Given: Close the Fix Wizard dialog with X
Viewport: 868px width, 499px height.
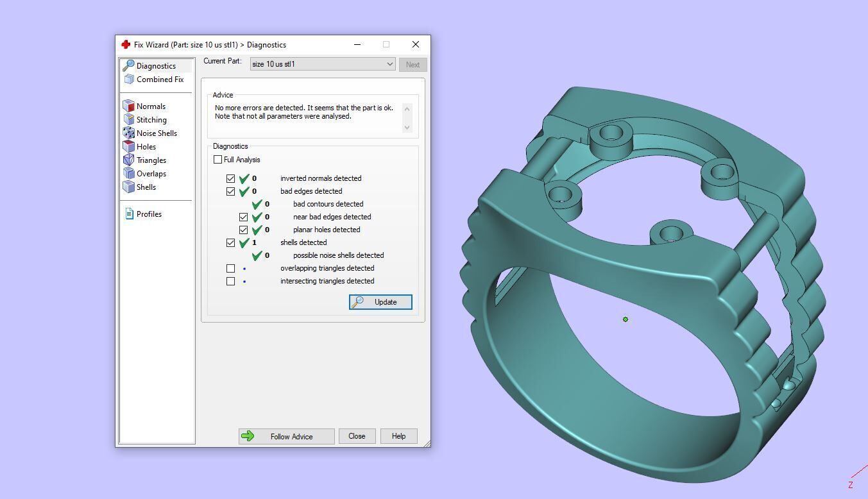Looking at the screenshot, I should [416, 44].
